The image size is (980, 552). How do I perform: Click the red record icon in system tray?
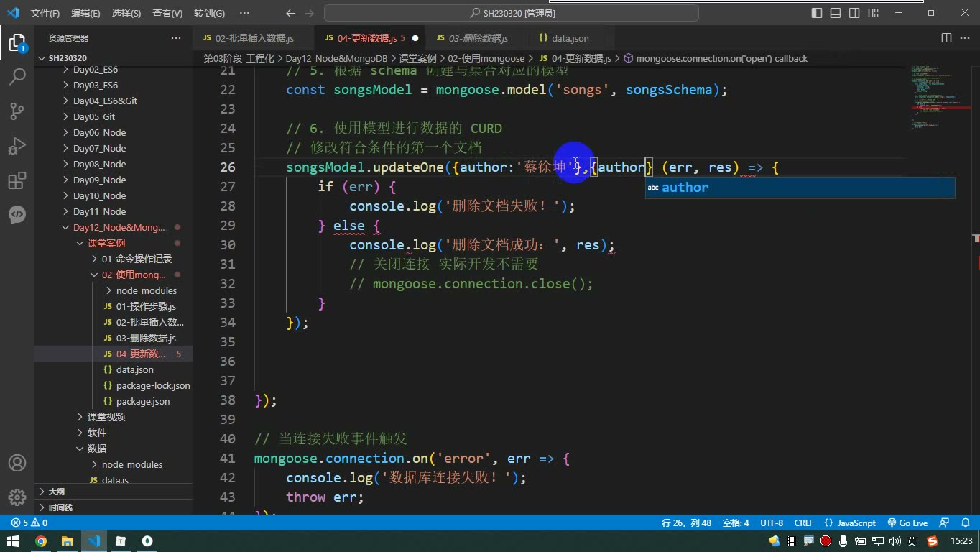point(826,541)
